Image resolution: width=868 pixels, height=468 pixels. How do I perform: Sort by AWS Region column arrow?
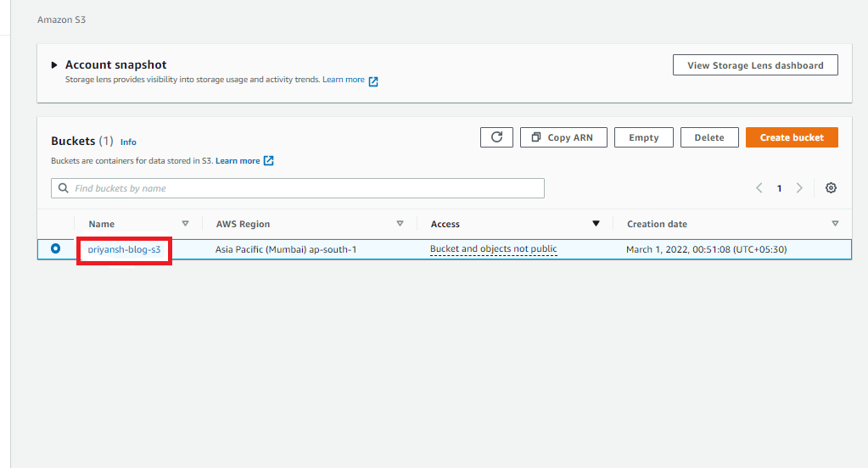[x=400, y=224]
